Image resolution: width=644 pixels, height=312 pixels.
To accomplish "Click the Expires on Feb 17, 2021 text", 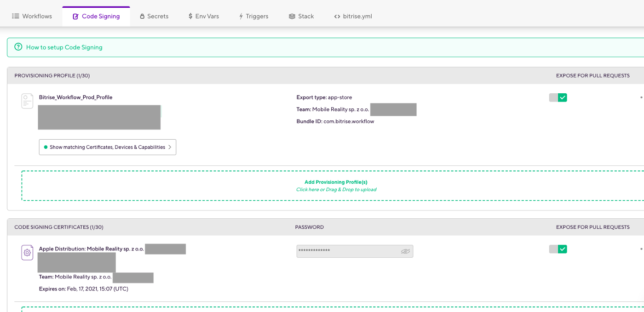I will tap(84, 289).
